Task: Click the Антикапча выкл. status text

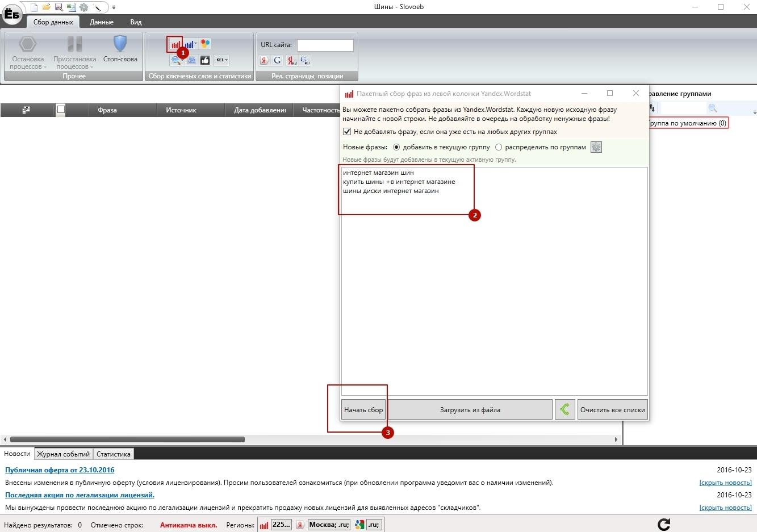Action: tap(189, 525)
